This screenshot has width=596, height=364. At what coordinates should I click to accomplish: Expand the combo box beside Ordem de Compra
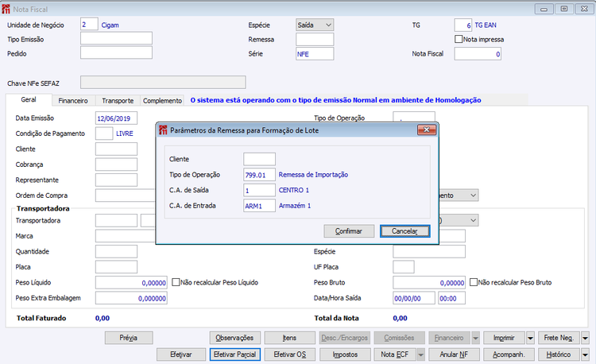pyautogui.click(x=474, y=196)
